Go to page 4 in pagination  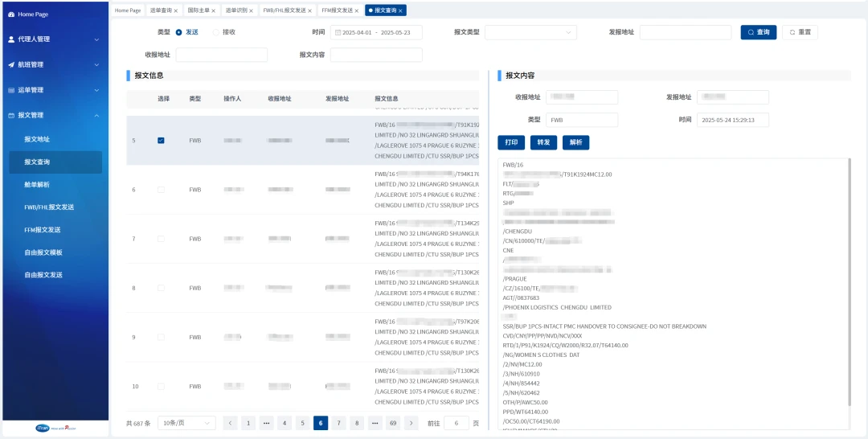point(285,423)
